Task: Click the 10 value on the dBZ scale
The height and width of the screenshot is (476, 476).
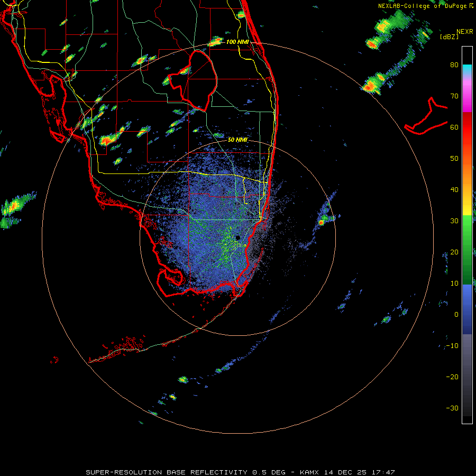Action: pos(454,283)
